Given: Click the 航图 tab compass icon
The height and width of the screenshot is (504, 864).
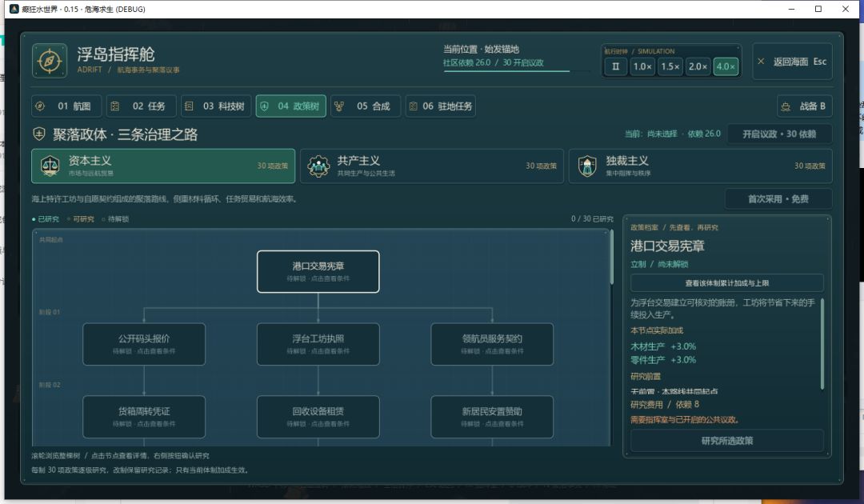Looking at the screenshot, I should (x=40, y=106).
